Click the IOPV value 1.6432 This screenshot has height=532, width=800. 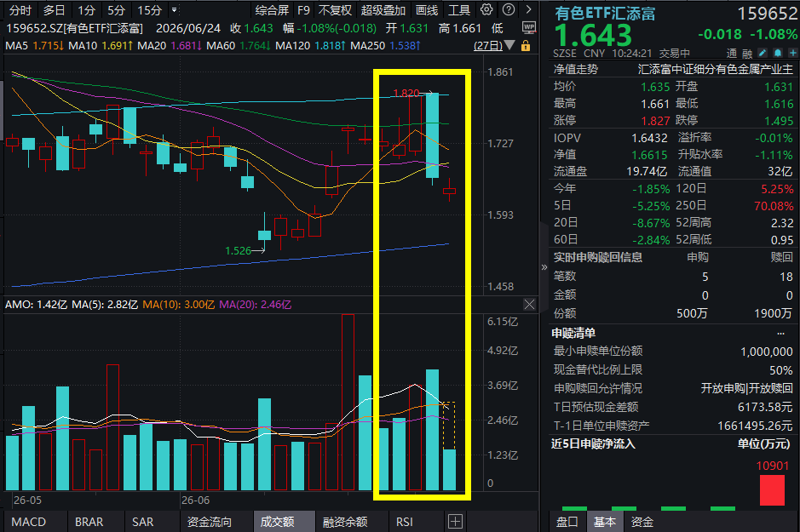tap(649, 138)
